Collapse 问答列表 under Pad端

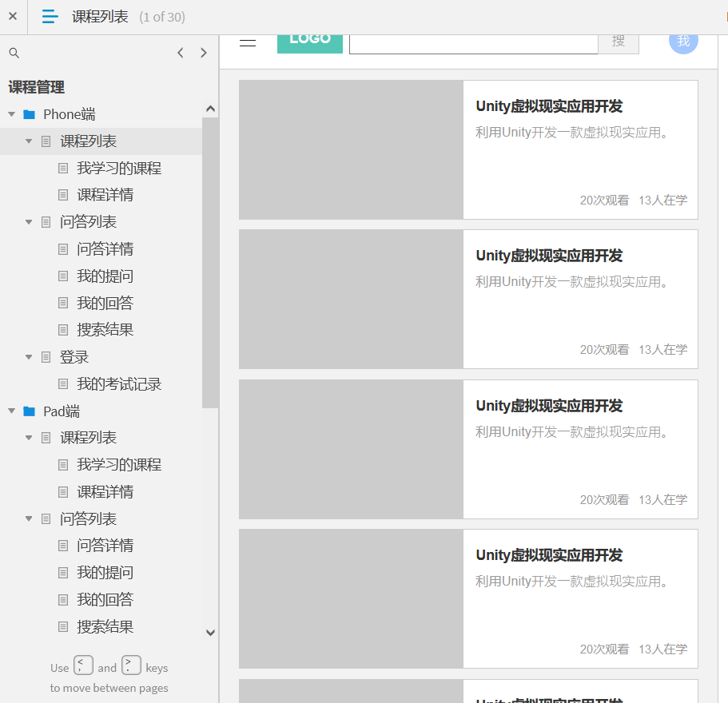[29, 518]
